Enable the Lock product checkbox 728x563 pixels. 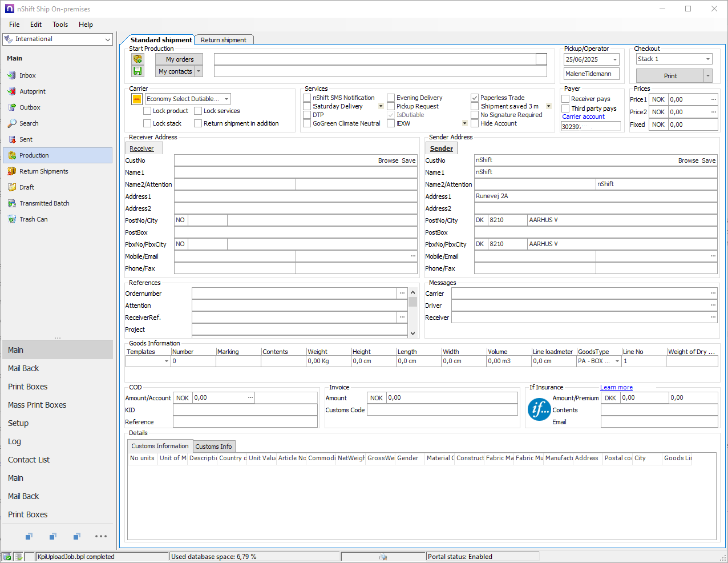tap(147, 111)
